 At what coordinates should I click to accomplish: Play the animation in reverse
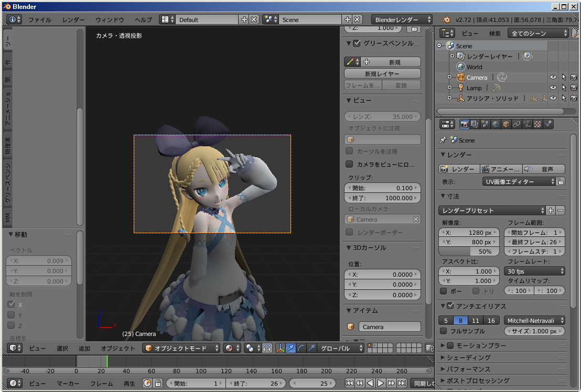(370, 383)
